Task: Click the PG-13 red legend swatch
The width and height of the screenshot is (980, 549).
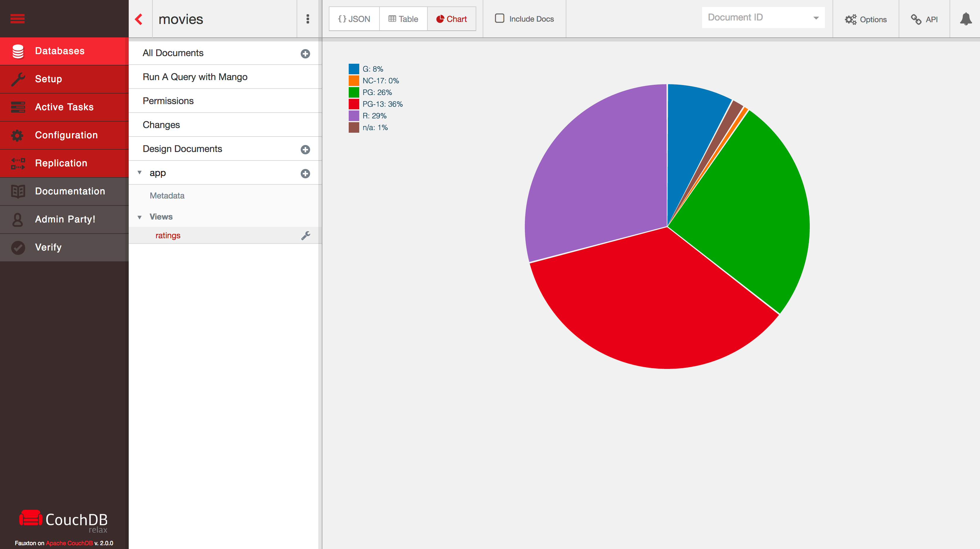Action: 354,104
